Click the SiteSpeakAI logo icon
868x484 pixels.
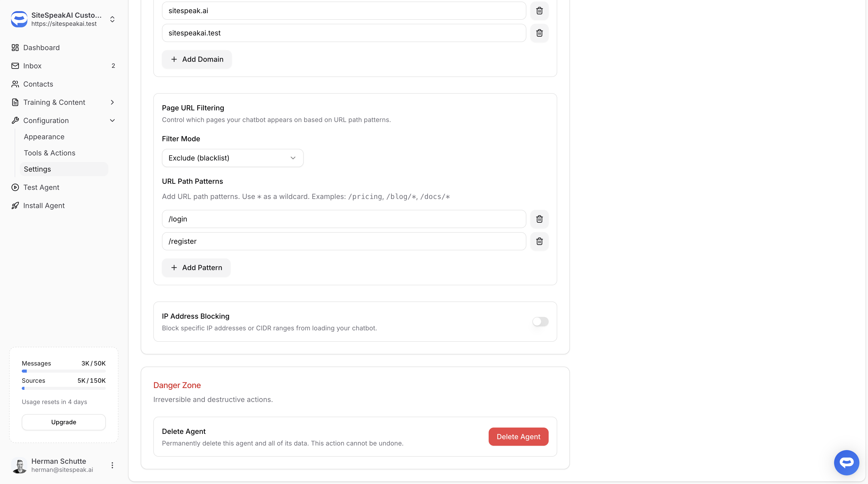19,19
